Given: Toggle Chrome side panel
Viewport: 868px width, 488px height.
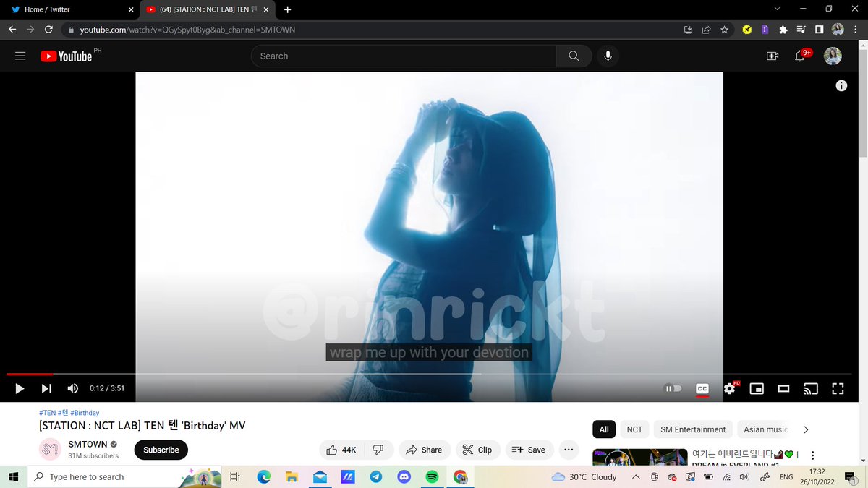Looking at the screenshot, I should 819,30.
